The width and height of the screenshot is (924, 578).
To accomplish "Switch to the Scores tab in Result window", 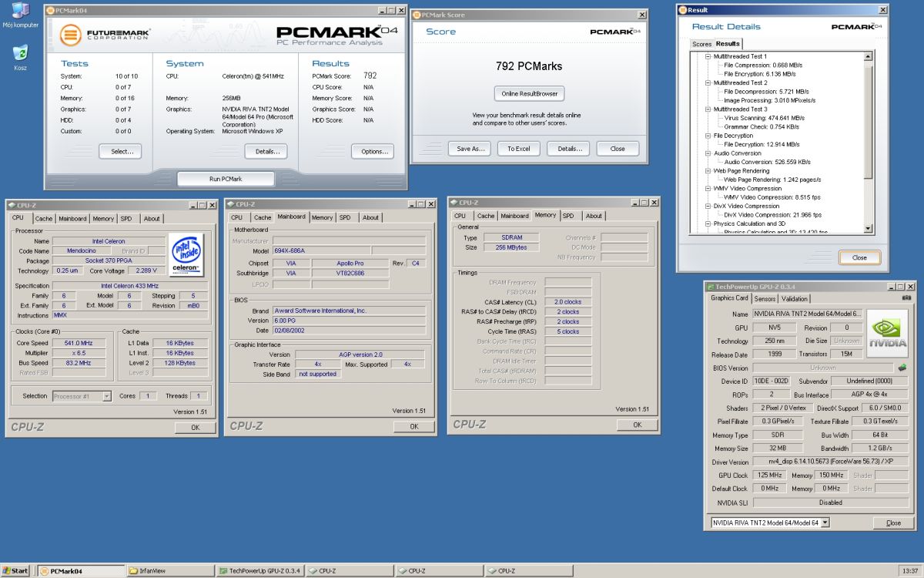I will (x=701, y=44).
